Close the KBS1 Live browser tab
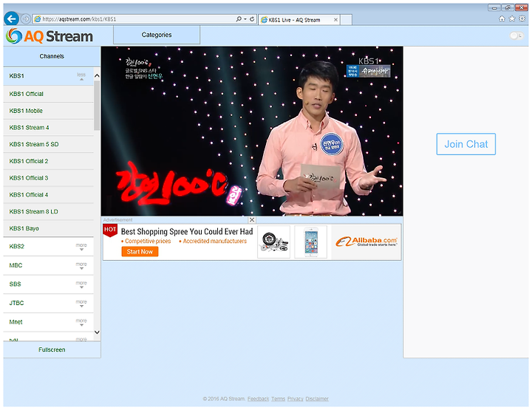Image resolution: width=532 pixels, height=410 pixels. [335, 20]
